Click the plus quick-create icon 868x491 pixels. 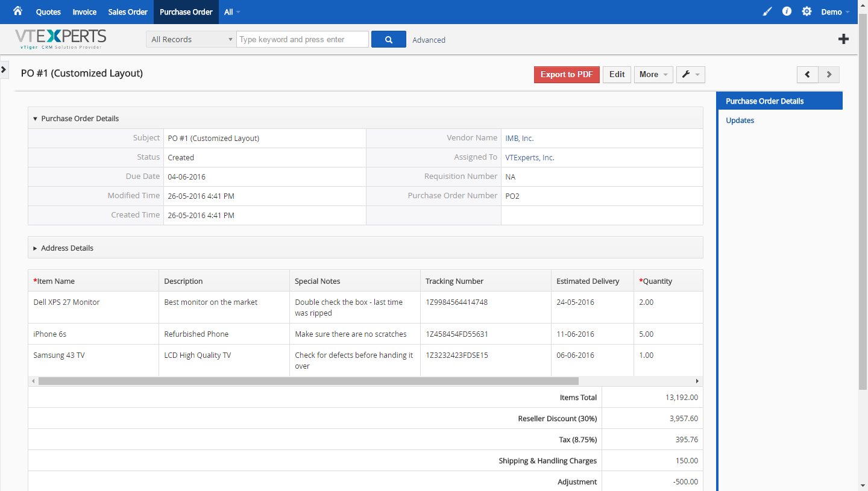coord(844,39)
